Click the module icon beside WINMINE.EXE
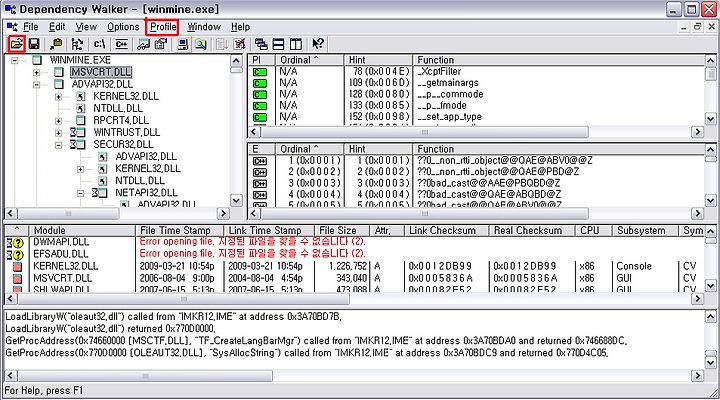The height and width of the screenshot is (400, 720). 37,60
